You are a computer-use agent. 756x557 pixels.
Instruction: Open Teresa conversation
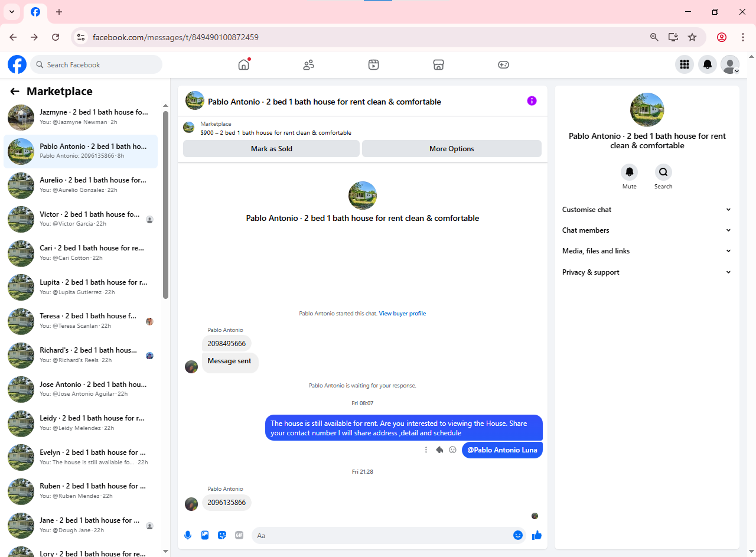(81, 321)
